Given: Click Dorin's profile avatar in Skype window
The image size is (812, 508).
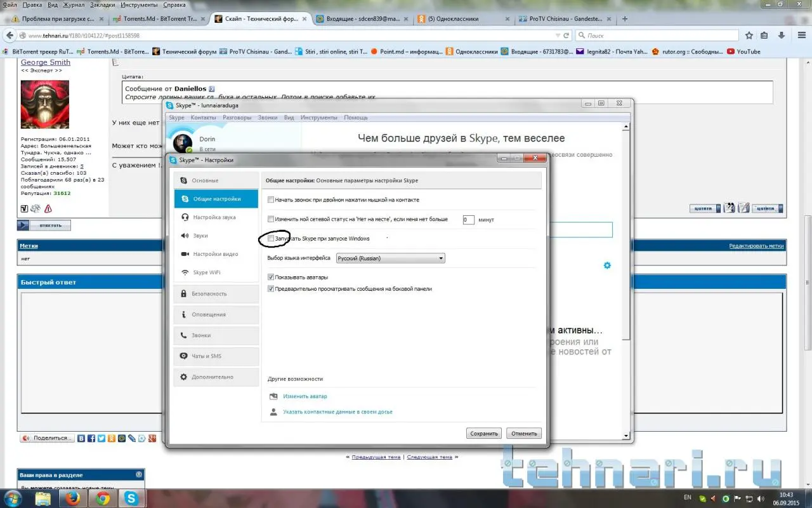Looking at the screenshot, I should click(x=183, y=142).
